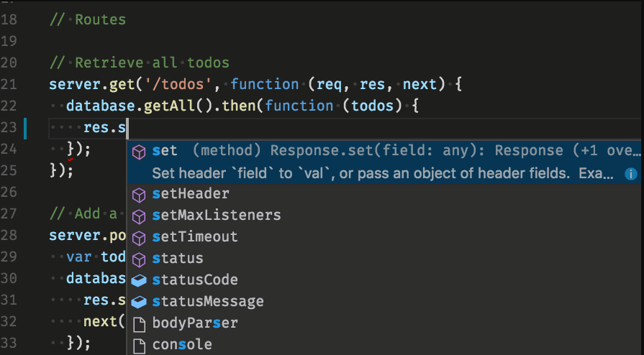Click the blue property icon for statusCode
This screenshot has width=644, height=355.
tap(139, 281)
